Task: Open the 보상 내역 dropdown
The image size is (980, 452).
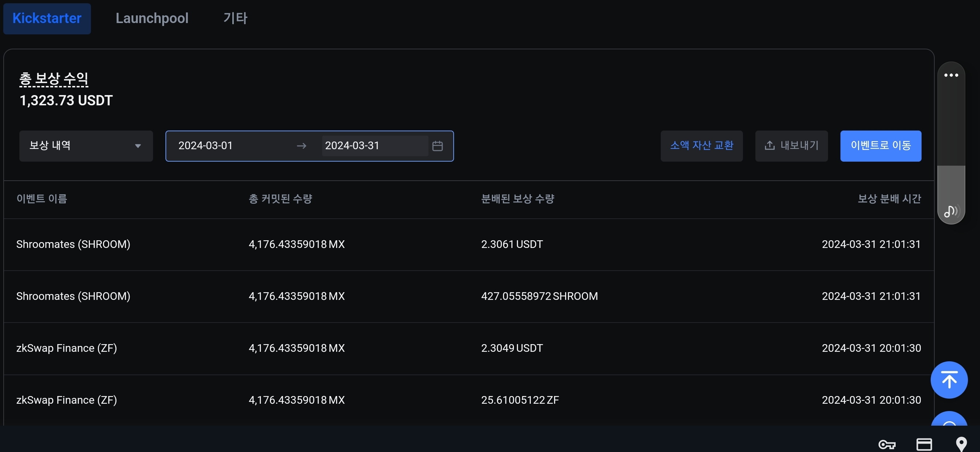Action: (86, 146)
